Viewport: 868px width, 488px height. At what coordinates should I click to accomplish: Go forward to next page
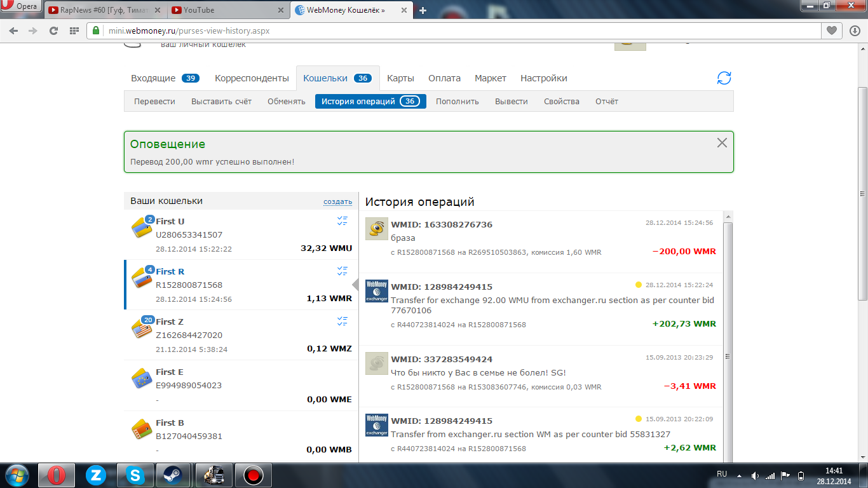tap(33, 30)
